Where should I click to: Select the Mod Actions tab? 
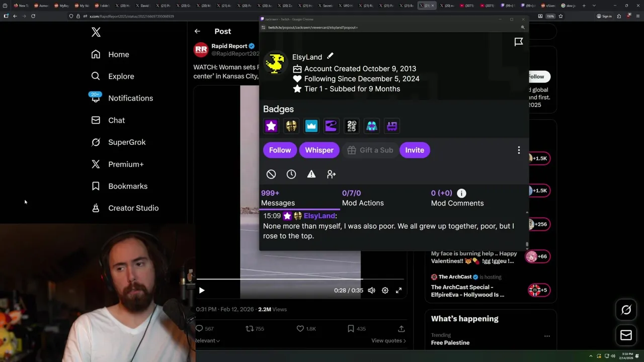[363, 198]
